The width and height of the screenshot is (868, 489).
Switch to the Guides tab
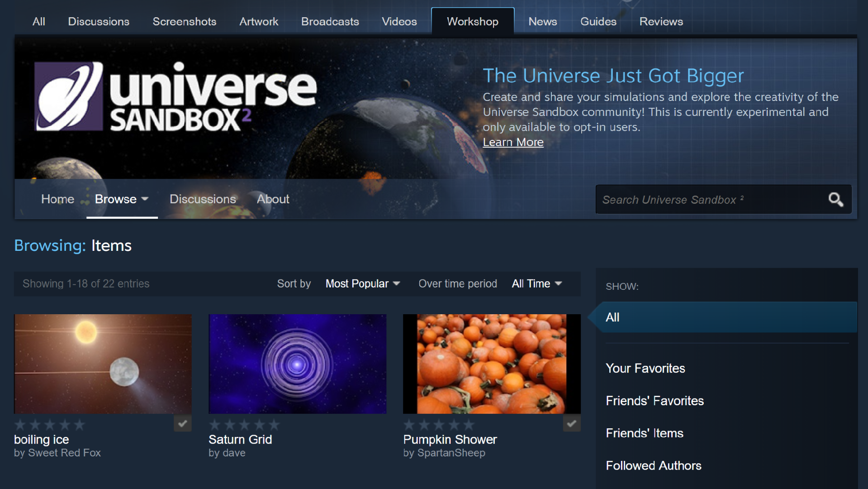pos(598,21)
